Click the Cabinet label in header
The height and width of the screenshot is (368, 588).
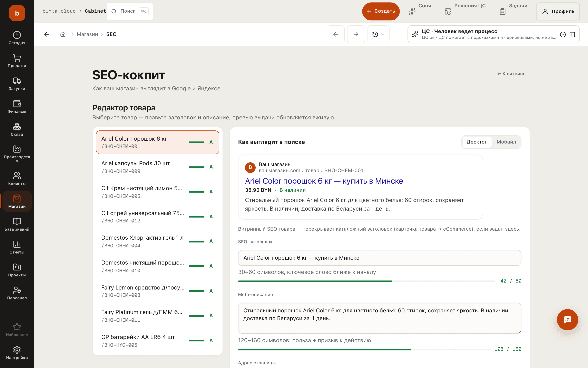pos(95,11)
